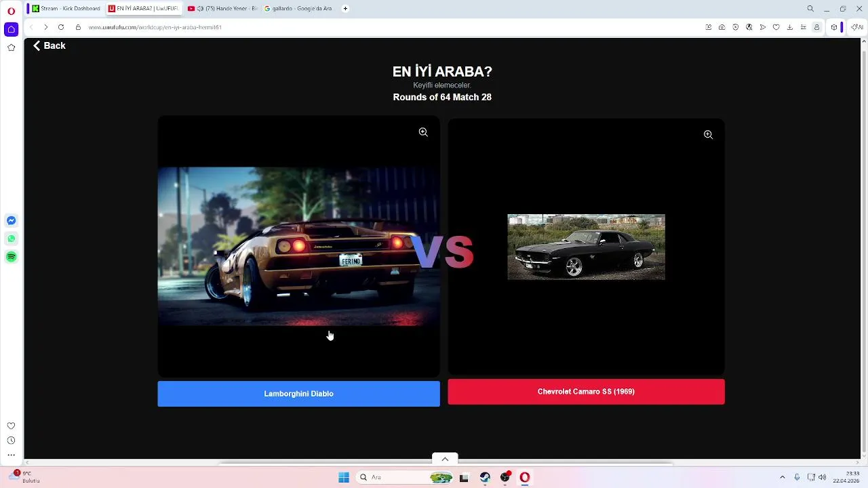Vote for Lamborghini Diablo
The image size is (868, 488).
pos(298,394)
